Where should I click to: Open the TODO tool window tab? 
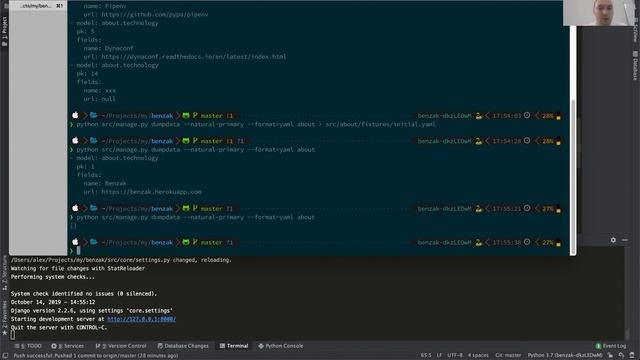[x=28, y=346]
